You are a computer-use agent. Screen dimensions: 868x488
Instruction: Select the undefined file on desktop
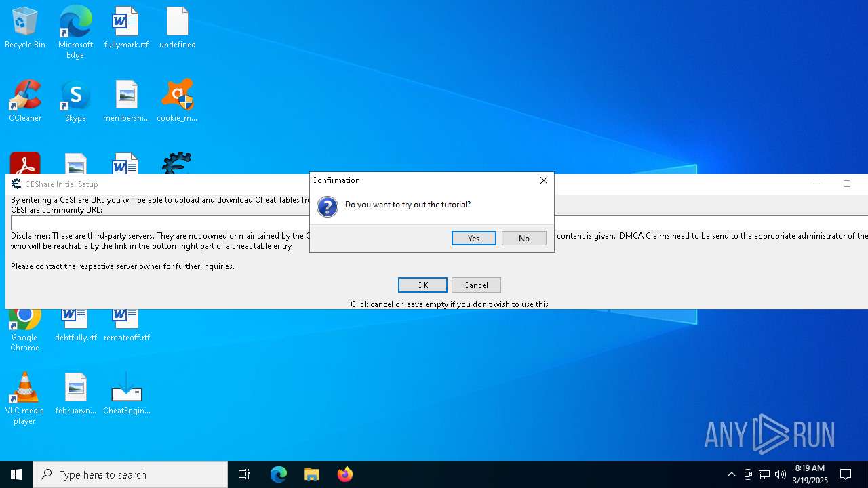[x=178, y=28]
